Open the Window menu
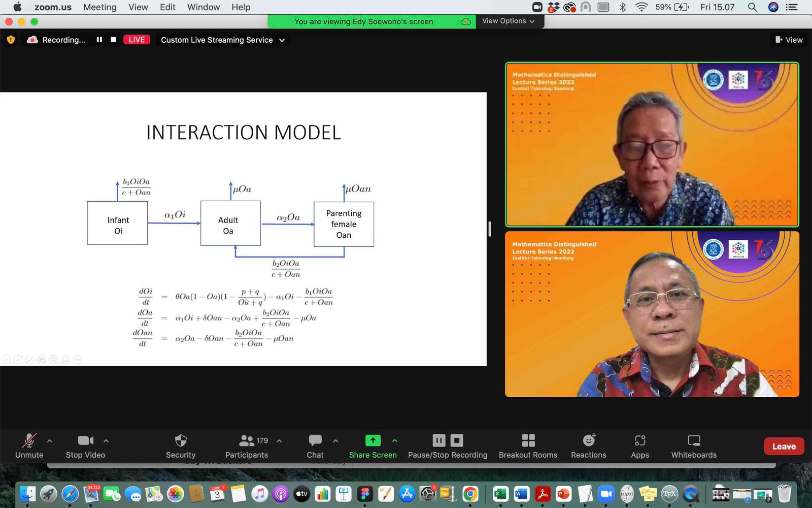This screenshot has width=812, height=508. (203, 7)
